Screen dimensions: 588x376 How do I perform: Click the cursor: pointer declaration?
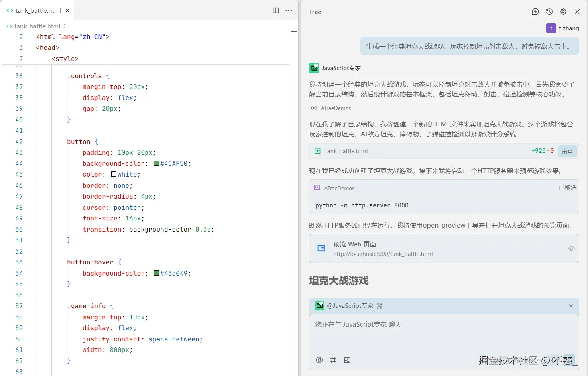pos(113,207)
